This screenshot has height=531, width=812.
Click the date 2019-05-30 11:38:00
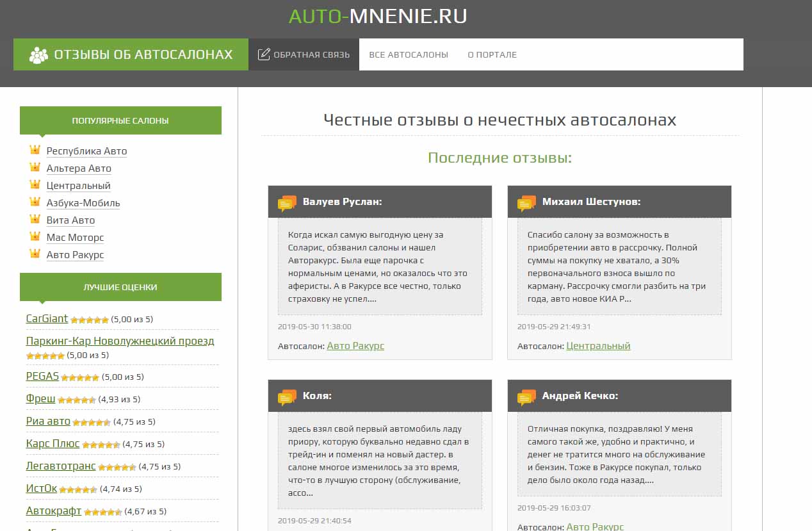pyautogui.click(x=314, y=327)
